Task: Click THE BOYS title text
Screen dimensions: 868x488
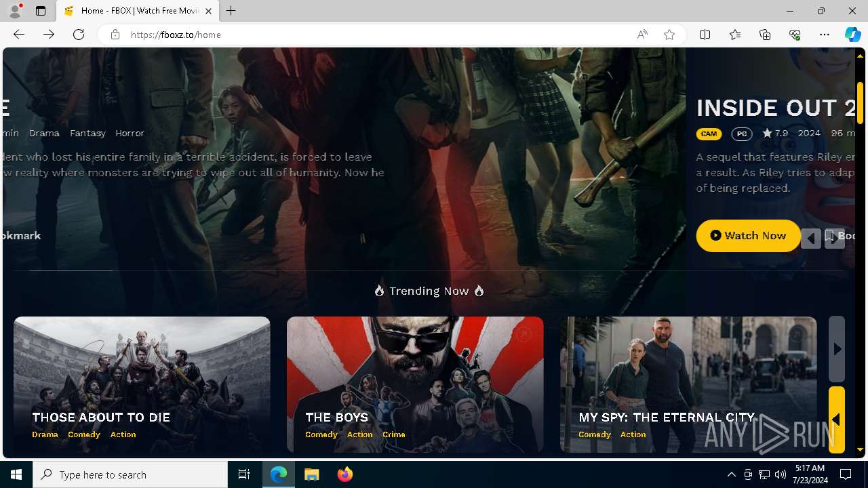Action: click(336, 418)
